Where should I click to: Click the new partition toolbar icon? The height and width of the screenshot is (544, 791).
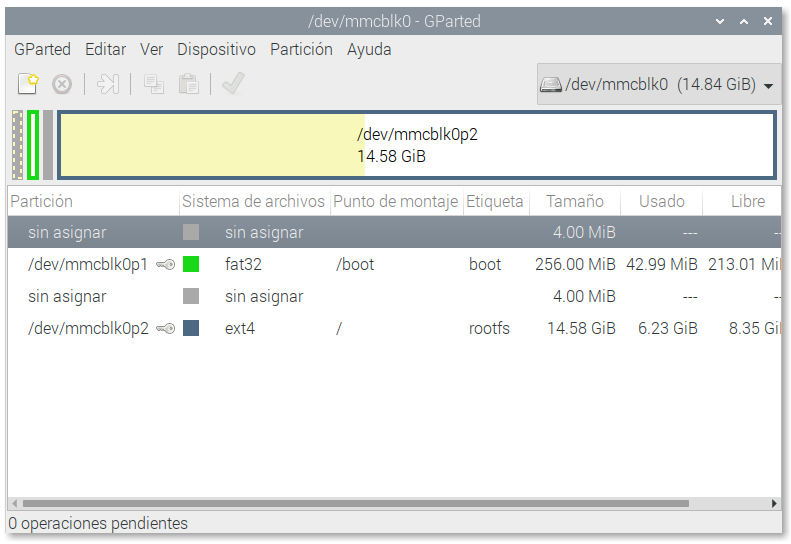point(28,85)
